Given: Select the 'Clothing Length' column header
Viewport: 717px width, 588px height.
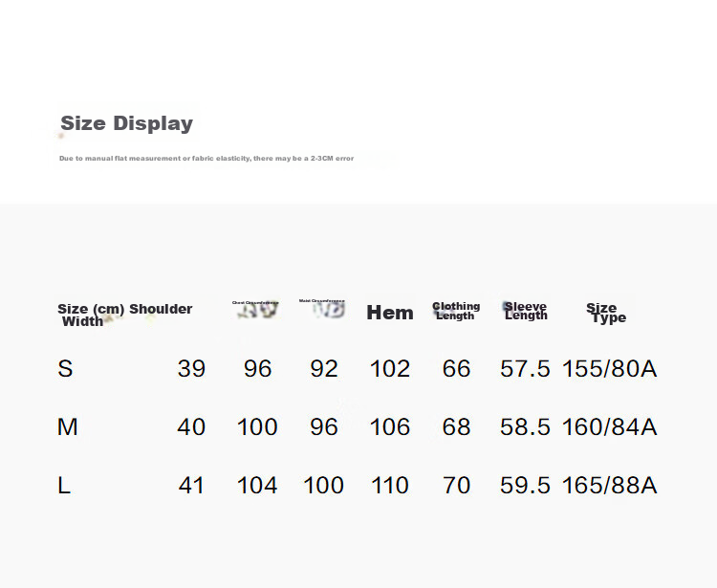Looking at the screenshot, I should pos(456,311).
